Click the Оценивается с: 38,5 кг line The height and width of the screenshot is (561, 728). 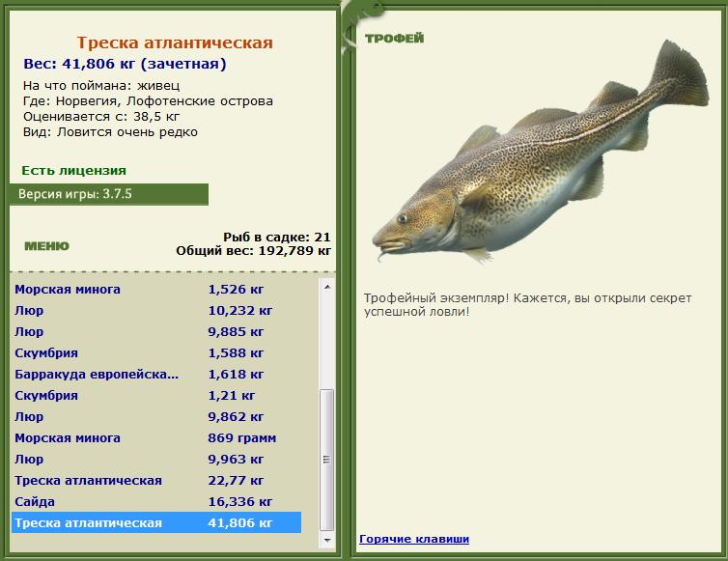coord(100,116)
